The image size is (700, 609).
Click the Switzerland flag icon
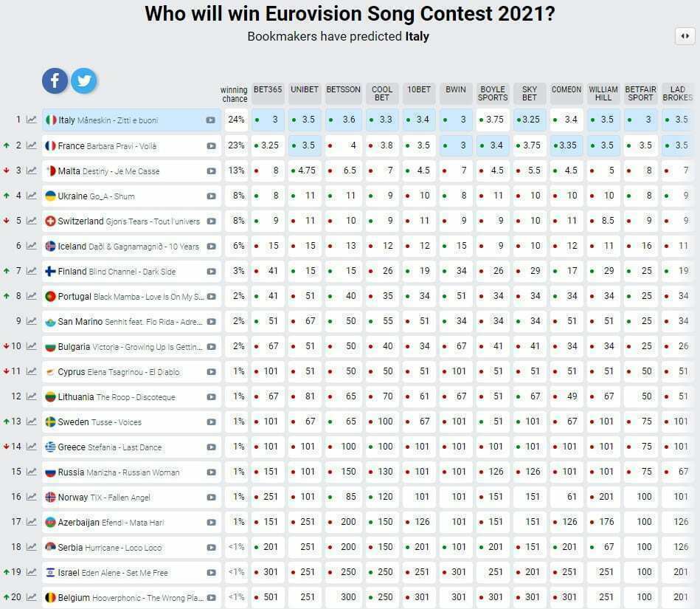pyautogui.click(x=50, y=221)
